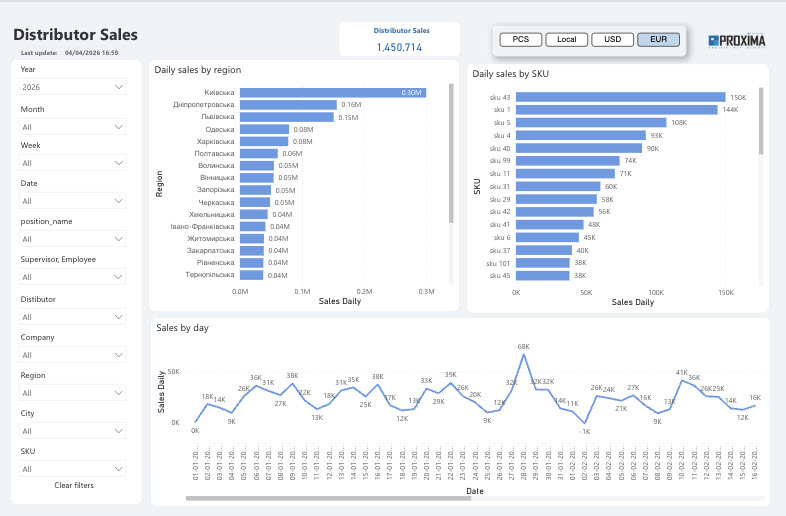The image size is (786, 516).
Task: Open the Year dropdown showing 2026
Action: coord(73,87)
